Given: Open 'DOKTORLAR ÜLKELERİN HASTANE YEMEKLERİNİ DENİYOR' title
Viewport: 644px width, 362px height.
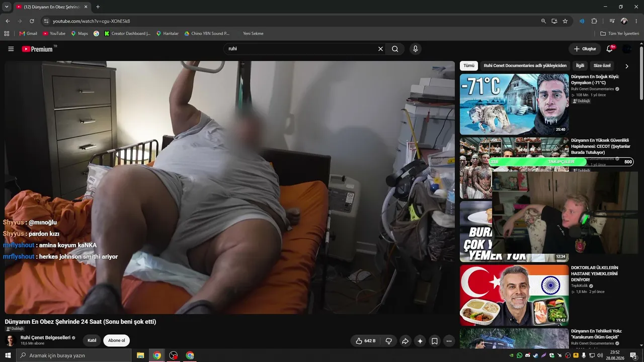Looking at the screenshot, I should coord(595,274).
